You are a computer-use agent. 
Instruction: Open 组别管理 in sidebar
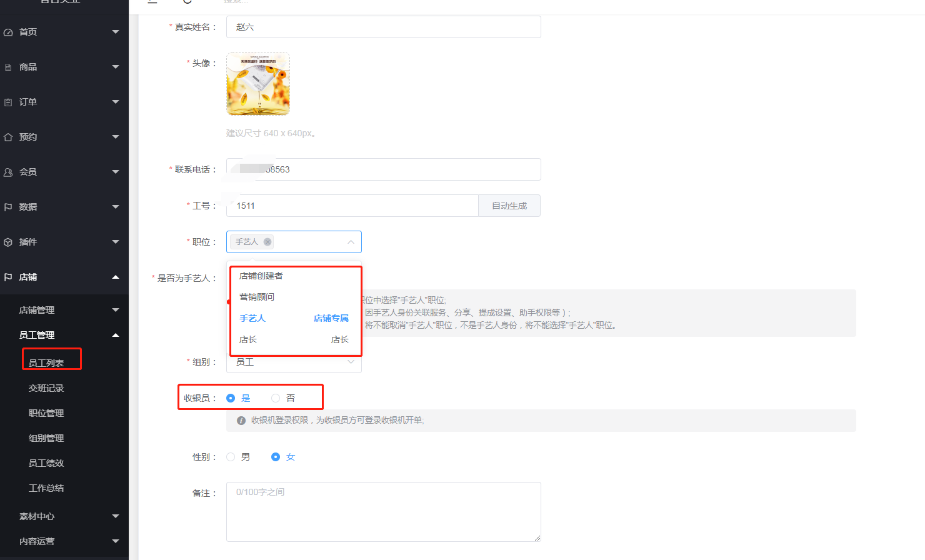point(46,438)
